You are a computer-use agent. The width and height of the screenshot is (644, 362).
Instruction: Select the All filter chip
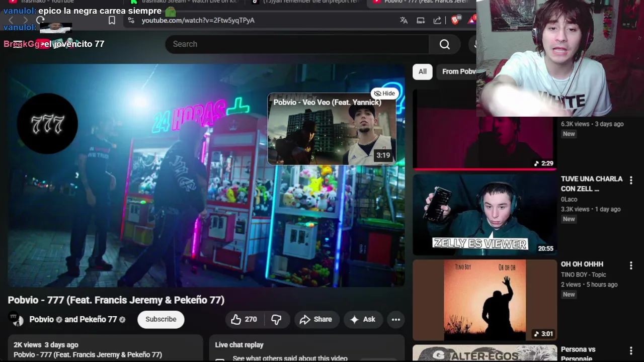(423, 71)
